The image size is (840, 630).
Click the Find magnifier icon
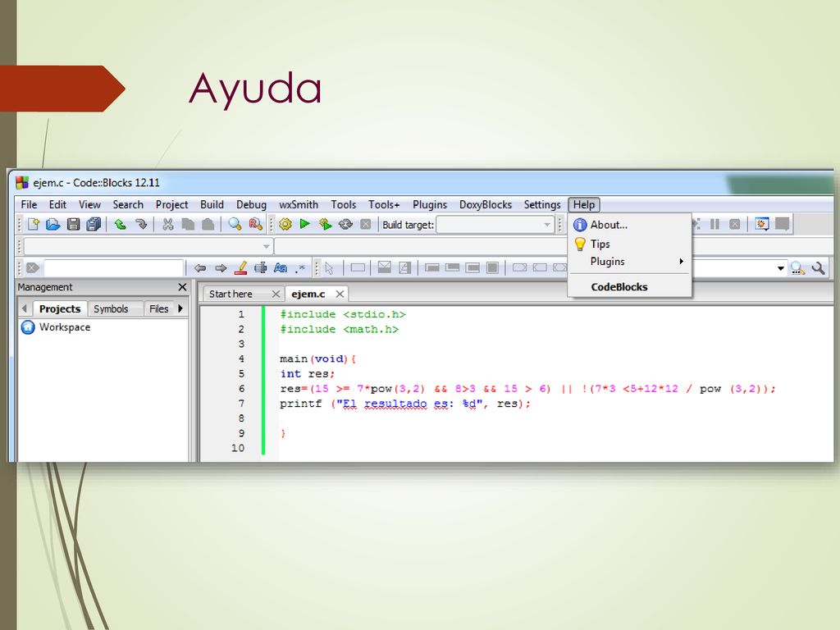pos(235,225)
